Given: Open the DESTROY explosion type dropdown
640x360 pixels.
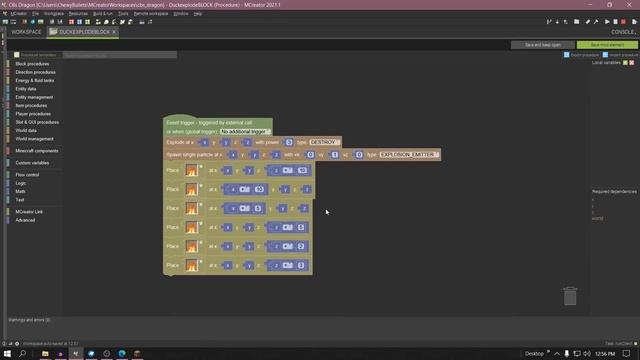Looking at the screenshot, I should (x=324, y=142).
